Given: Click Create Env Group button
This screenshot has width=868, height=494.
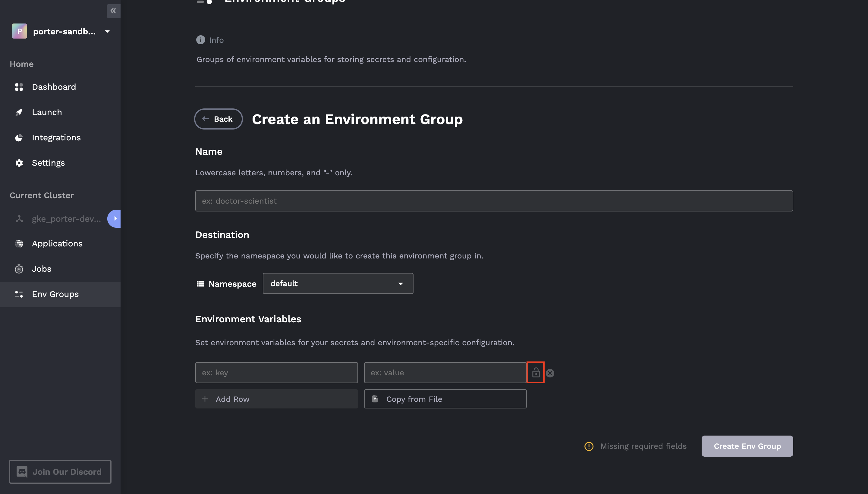Looking at the screenshot, I should tap(747, 446).
